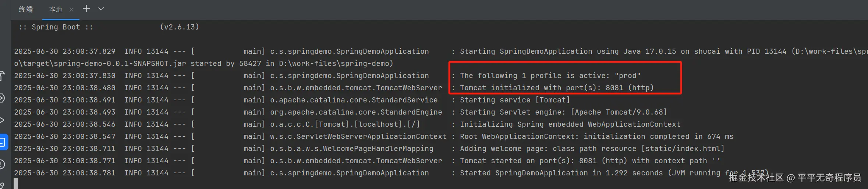The height and width of the screenshot is (189, 868).
Task: Open the Problems tool window icon
Action: coord(2,164)
